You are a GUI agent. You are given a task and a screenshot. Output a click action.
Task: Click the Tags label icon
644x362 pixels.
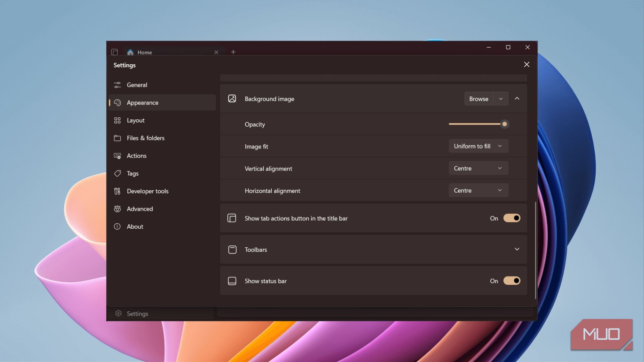coord(117,174)
